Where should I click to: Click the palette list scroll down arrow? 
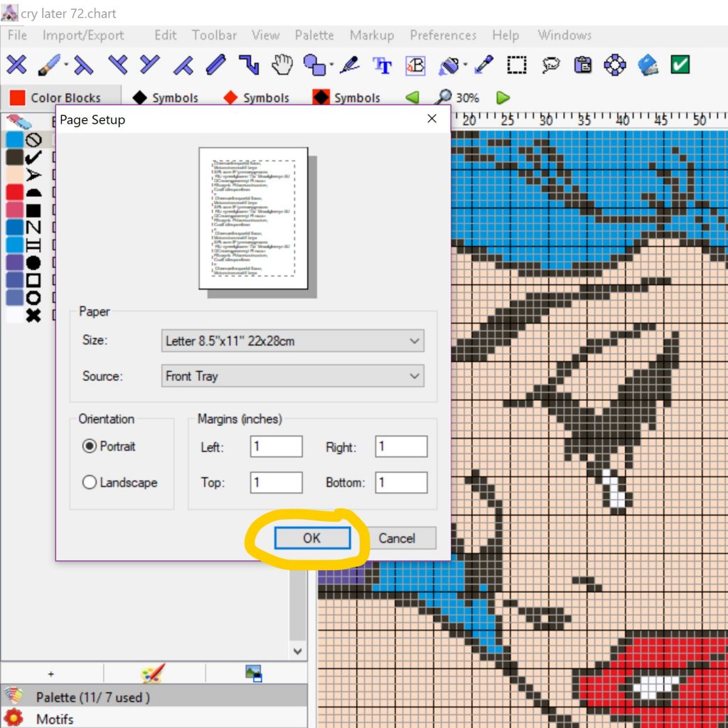(298, 651)
